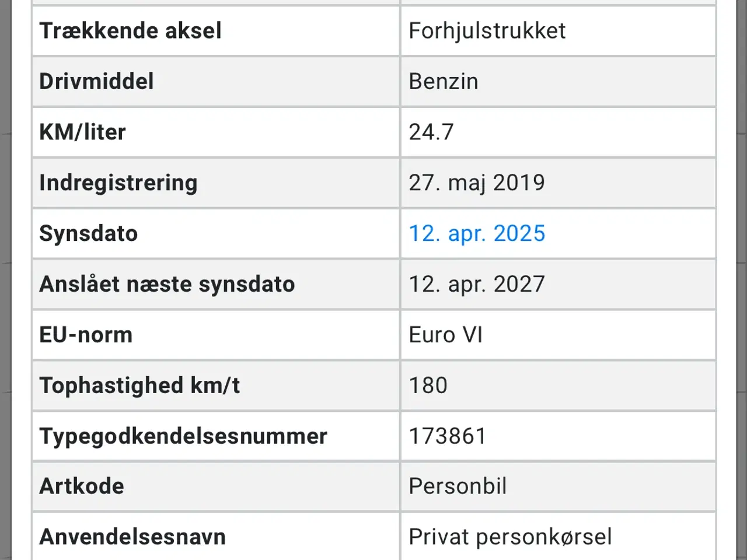
Task: Click the KM/liter label
Action: (x=82, y=132)
